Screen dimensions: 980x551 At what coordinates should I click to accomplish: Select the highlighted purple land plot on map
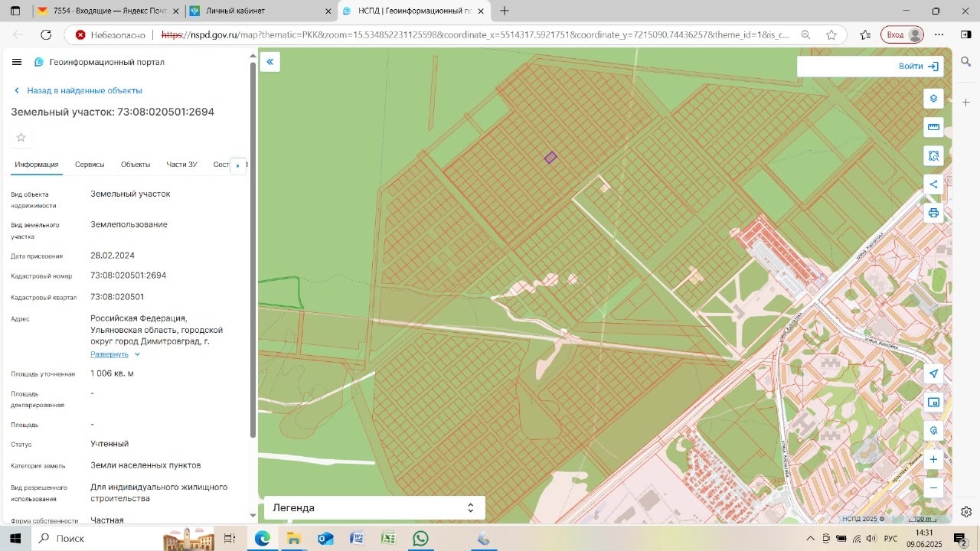[550, 158]
